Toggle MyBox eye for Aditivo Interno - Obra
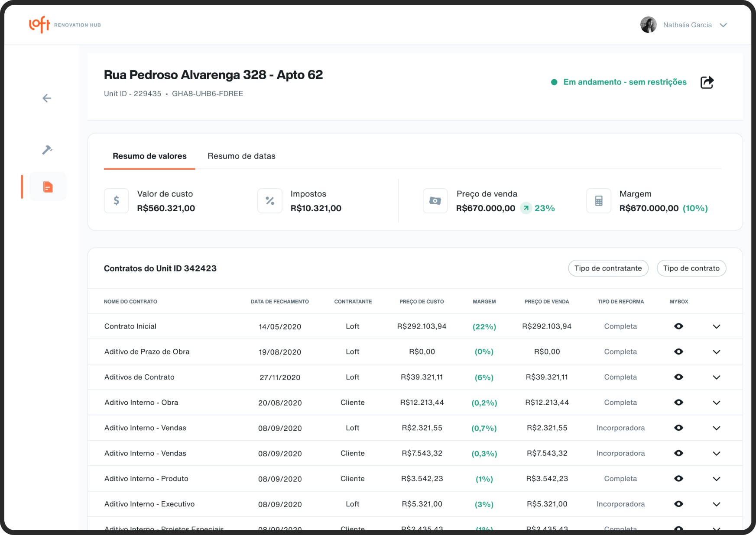The height and width of the screenshot is (535, 756). (x=679, y=403)
